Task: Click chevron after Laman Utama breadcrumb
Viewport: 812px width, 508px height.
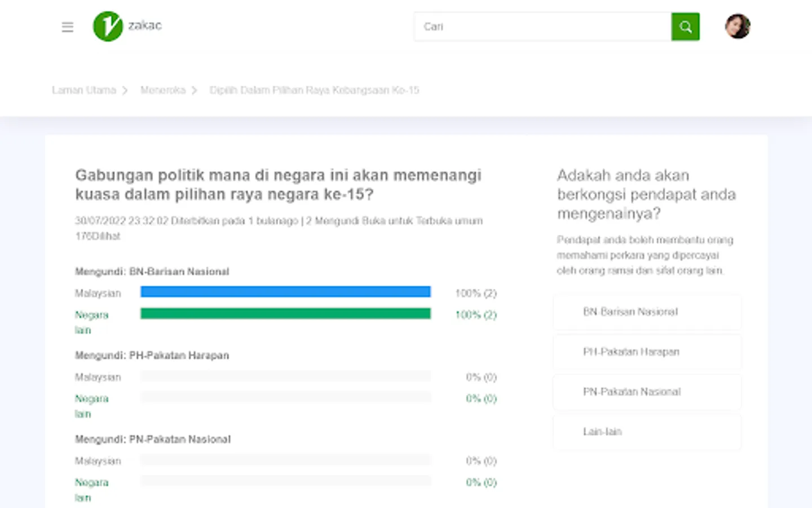Action: click(x=125, y=90)
